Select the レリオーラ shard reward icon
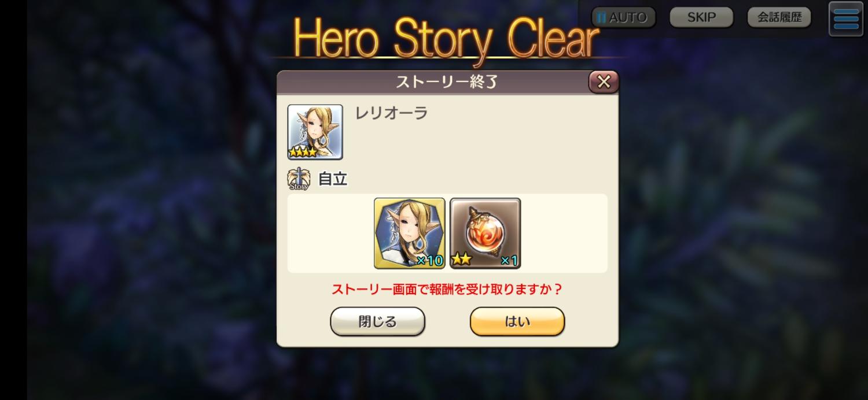Image resolution: width=868 pixels, height=400 pixels. pyautogui.click(x=410, y=233)
